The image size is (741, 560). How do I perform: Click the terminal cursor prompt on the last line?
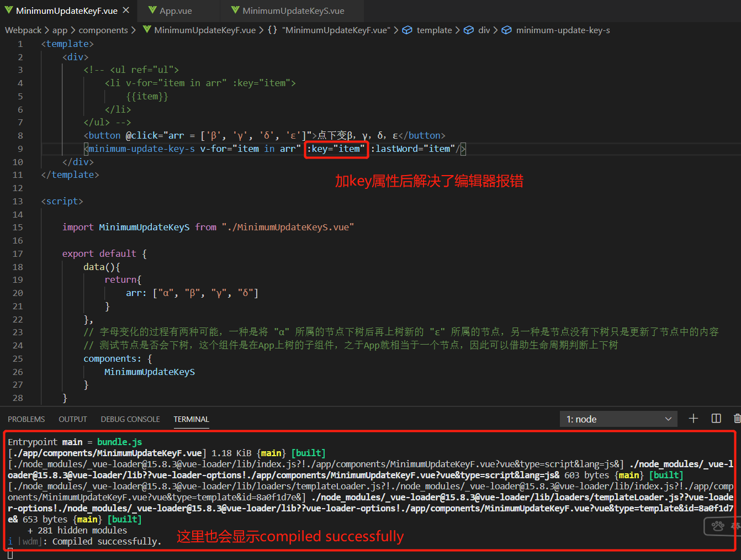[10, 553]
